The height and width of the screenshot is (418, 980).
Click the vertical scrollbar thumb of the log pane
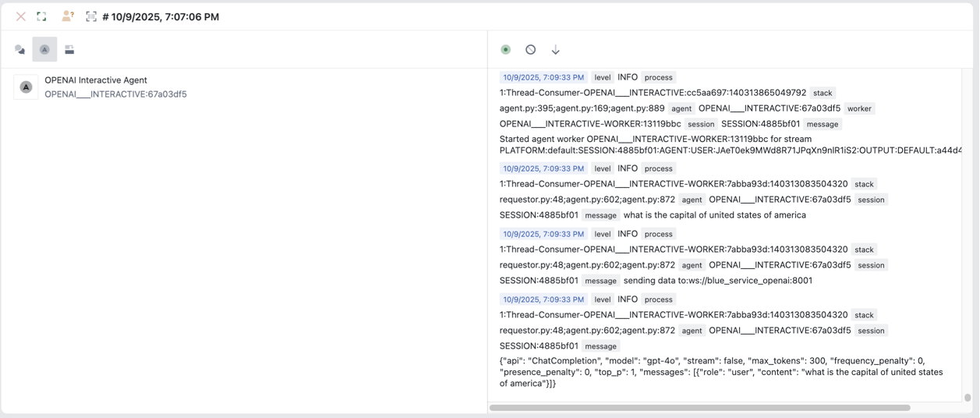[968, 398]
